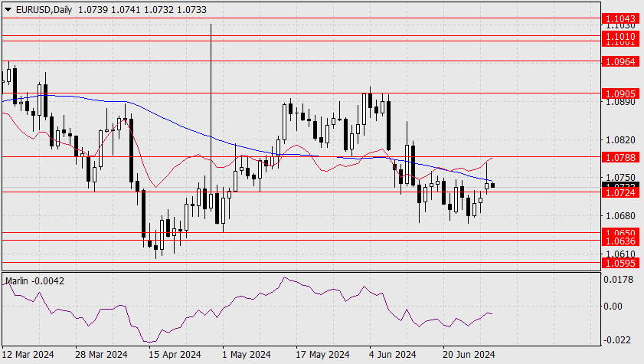
Task: Select the Marlin 0.00 axis value
Action: tap(613, 306)
